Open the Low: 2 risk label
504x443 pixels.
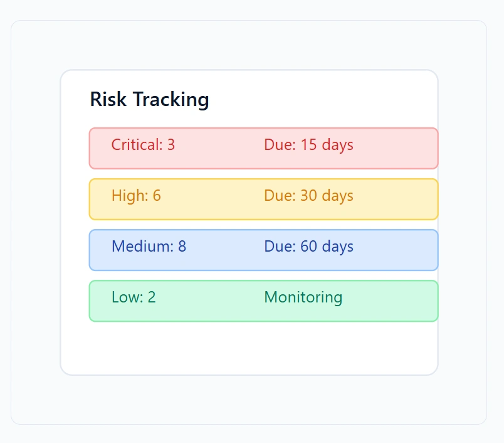pyautogui.click(x=134, y=297)
